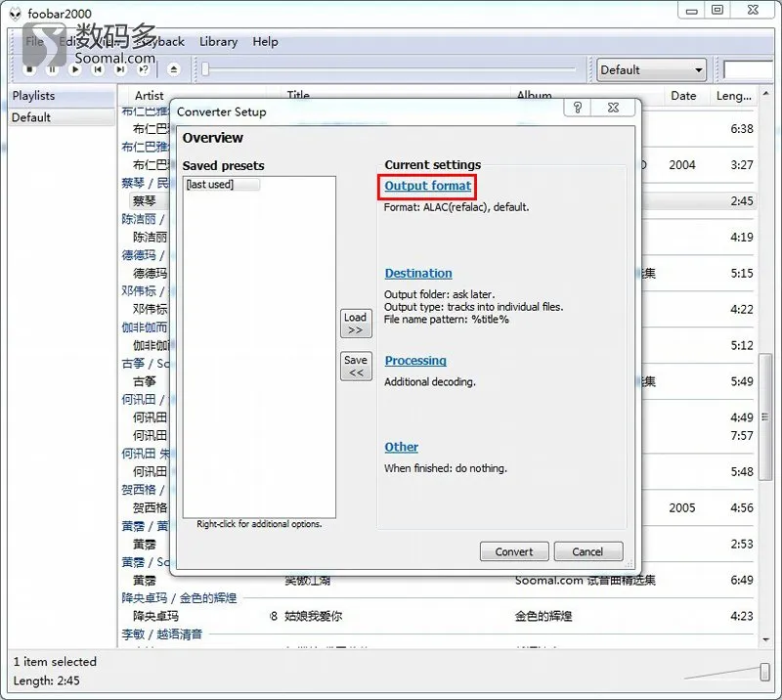
Task: Click the playlist vertical scrollbar thumb
Action: (x=765, y=416)
